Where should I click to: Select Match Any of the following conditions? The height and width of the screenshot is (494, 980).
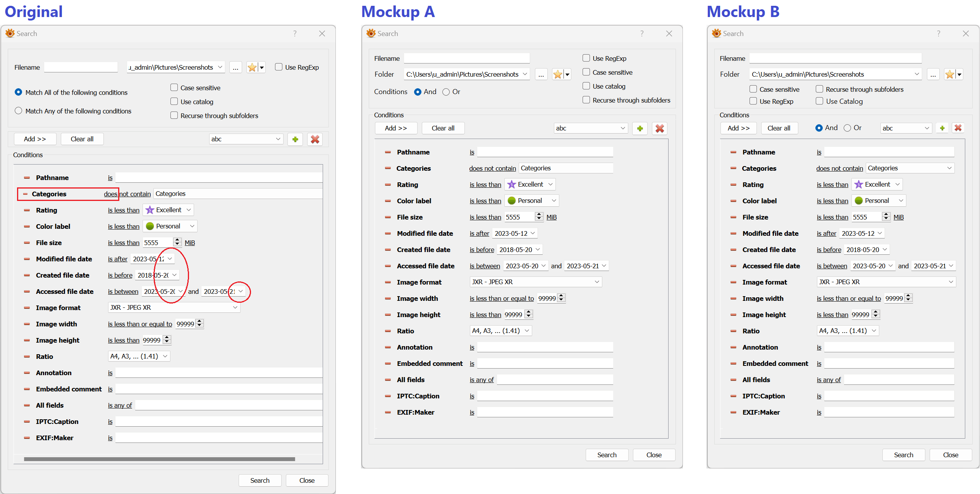coord(18,111)
